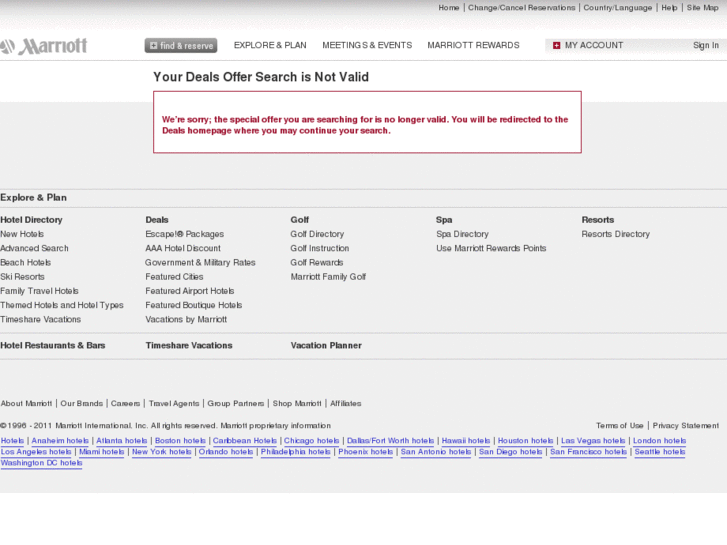The image size is (727, 545).
Task: Open San Francisco hotels link
Action: [588, 452]
